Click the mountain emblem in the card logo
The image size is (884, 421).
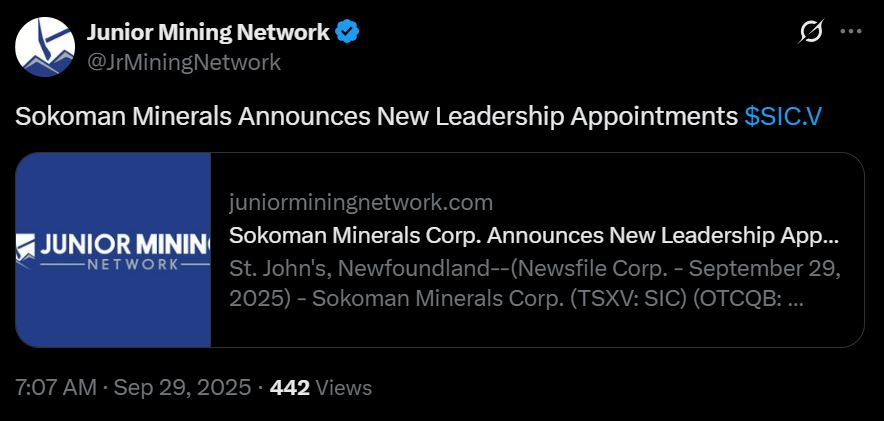(25, 246)
